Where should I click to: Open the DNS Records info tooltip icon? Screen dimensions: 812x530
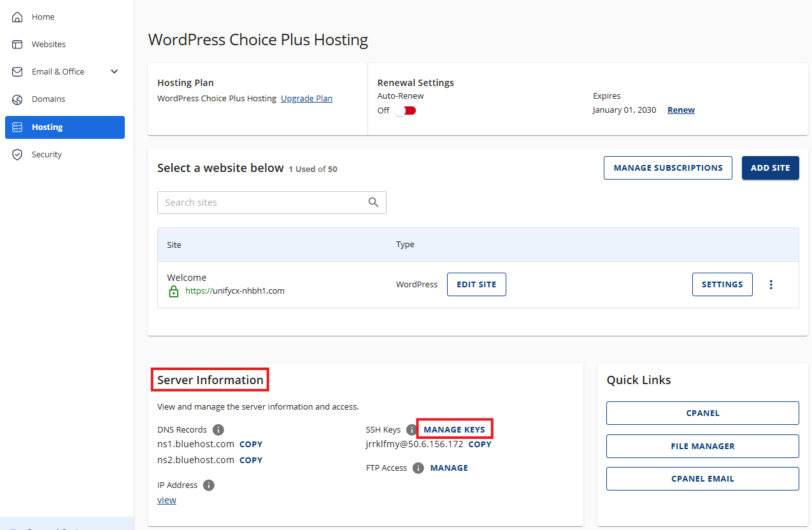pos(218,429)
